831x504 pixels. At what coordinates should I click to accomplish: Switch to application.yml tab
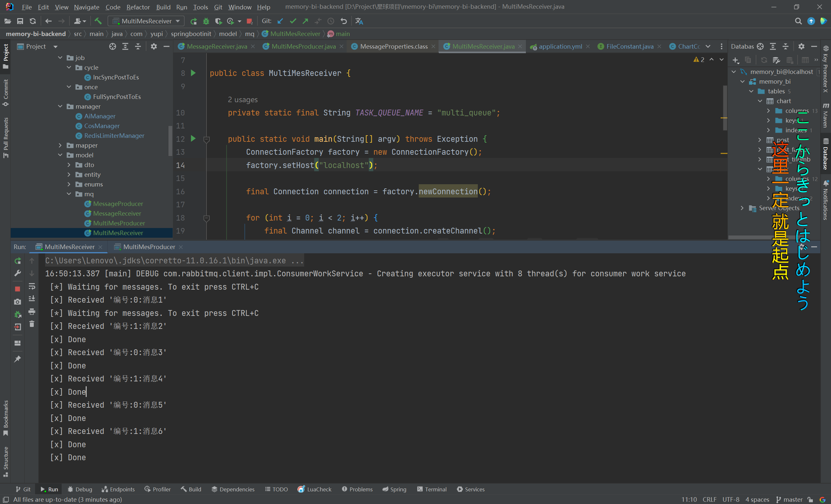pyautogui.click(x=560, y=46)
